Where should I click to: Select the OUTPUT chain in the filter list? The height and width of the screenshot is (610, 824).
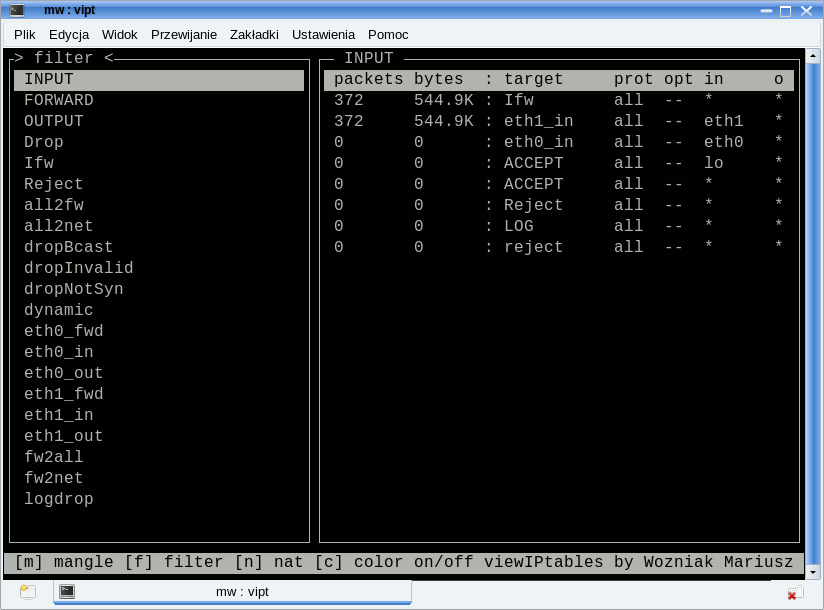pos(54,121)
